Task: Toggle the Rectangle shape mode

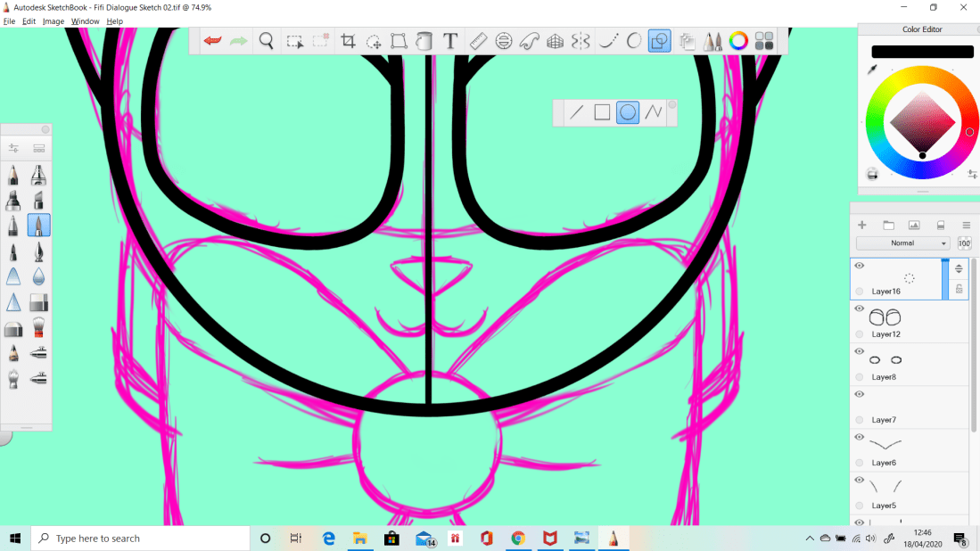Action: click(x=602, y=112)
